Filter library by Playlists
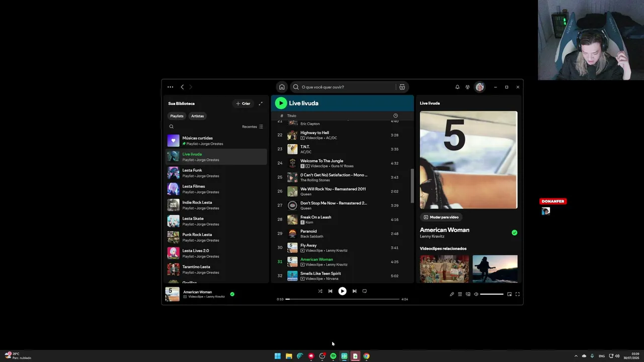Screen dimensions: 644x362 click(177, 116)
